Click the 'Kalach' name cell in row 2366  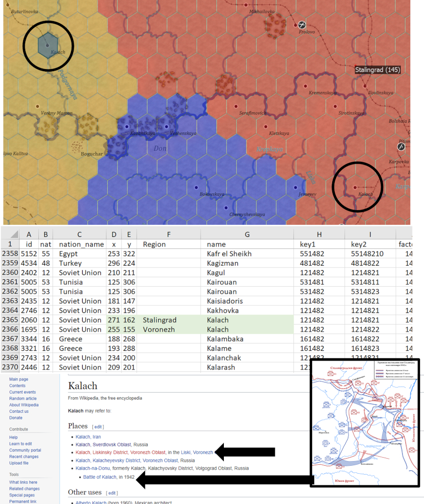tap(247, 329)
